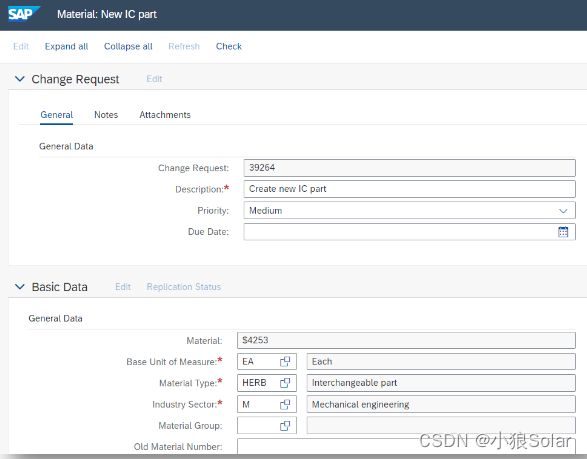Click the Replication Status link
This screenshot has width=587, height=459.
coord(183,287)
